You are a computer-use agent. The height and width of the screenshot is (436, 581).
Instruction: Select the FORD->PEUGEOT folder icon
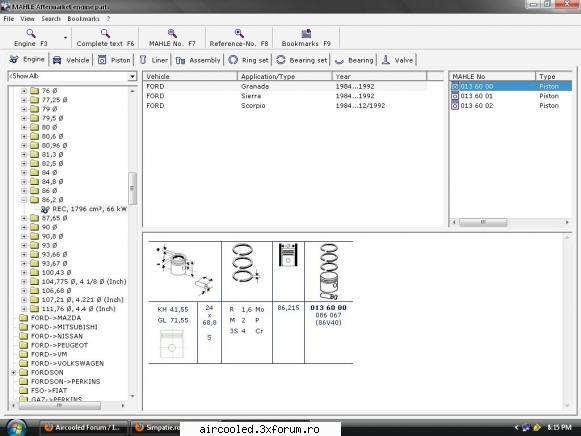tap(23, 345)
